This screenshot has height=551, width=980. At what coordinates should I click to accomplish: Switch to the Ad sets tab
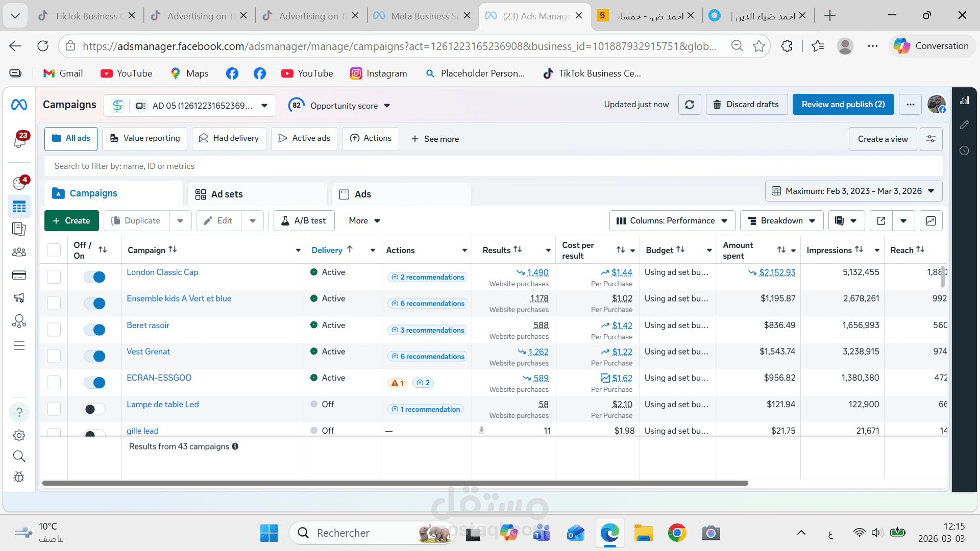coord(227,194)
